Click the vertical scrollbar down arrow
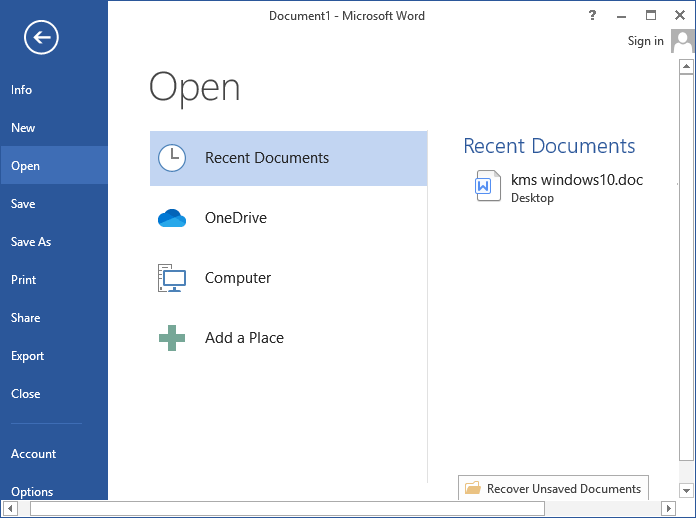Viewport: 696px width, 518px height. point(686,491)
